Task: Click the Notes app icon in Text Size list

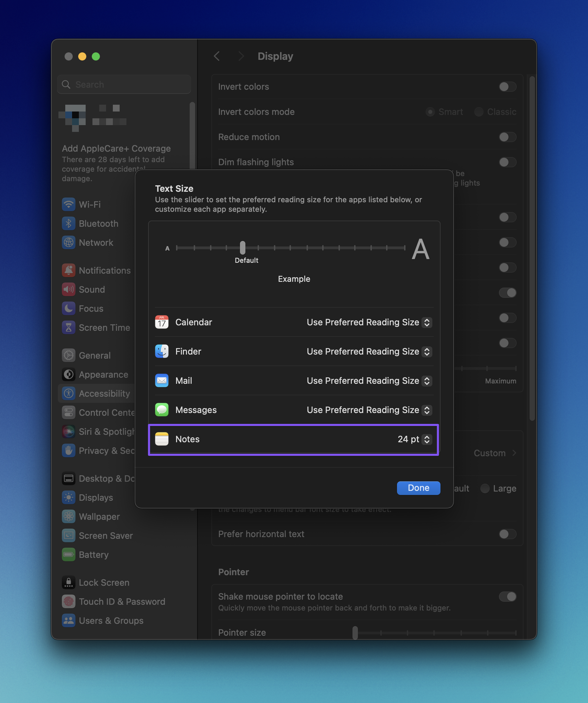Action: (x=162, y=439)
